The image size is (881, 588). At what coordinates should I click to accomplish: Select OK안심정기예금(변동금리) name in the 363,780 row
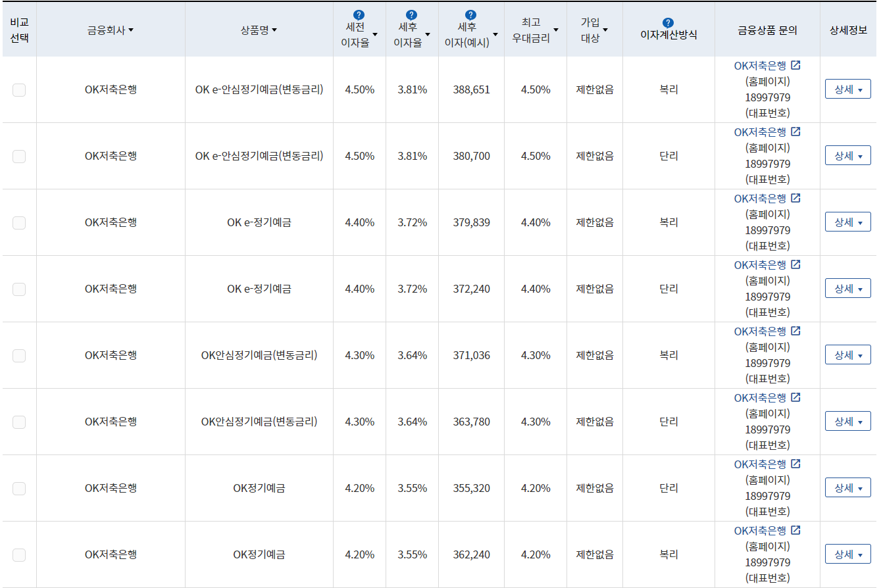pos(259,422)
